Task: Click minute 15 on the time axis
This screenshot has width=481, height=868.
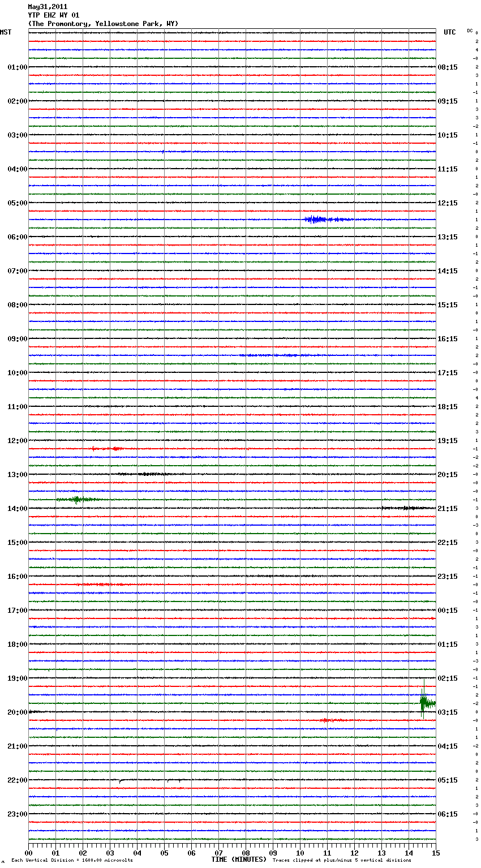Action: tap(436, 853)
